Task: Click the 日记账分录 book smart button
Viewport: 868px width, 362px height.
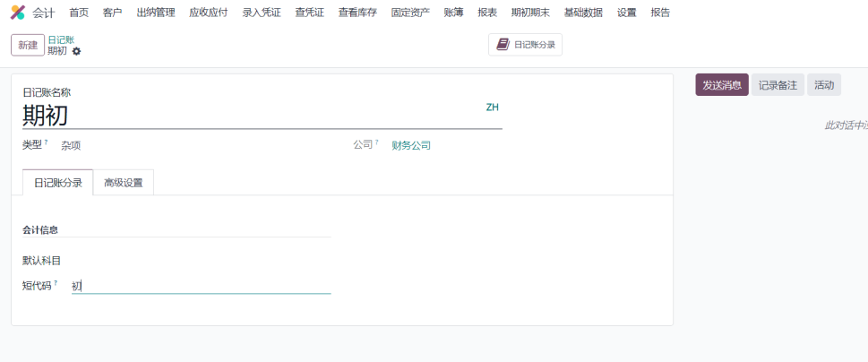Action: click(525, 45)
